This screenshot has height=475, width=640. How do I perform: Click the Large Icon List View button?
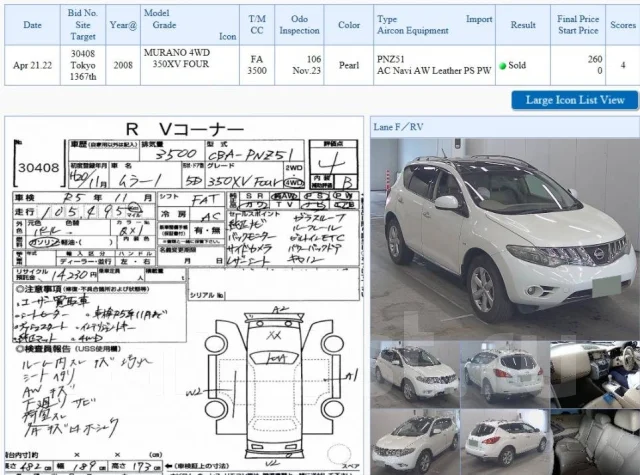click(x=575, y=100)
